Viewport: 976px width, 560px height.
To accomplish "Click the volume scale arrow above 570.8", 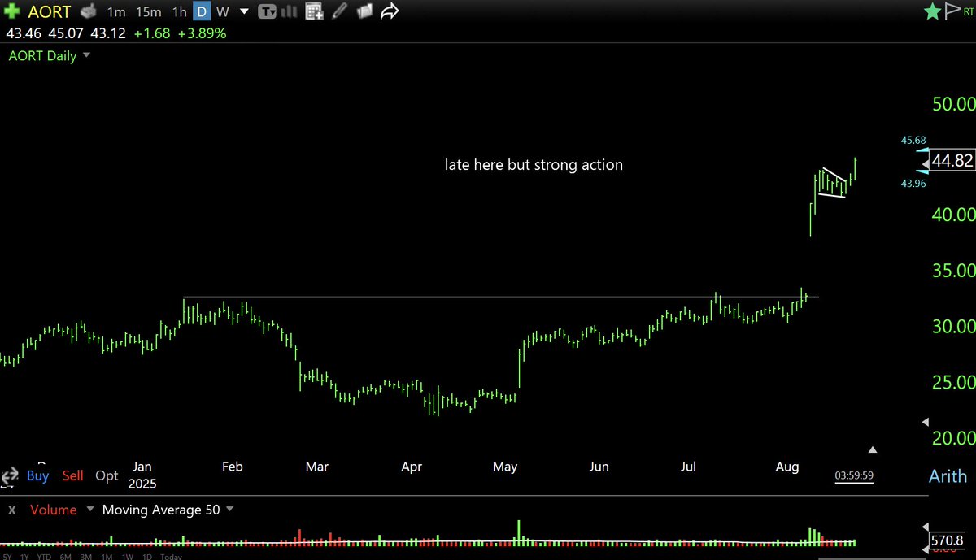I will click(925, 525).
